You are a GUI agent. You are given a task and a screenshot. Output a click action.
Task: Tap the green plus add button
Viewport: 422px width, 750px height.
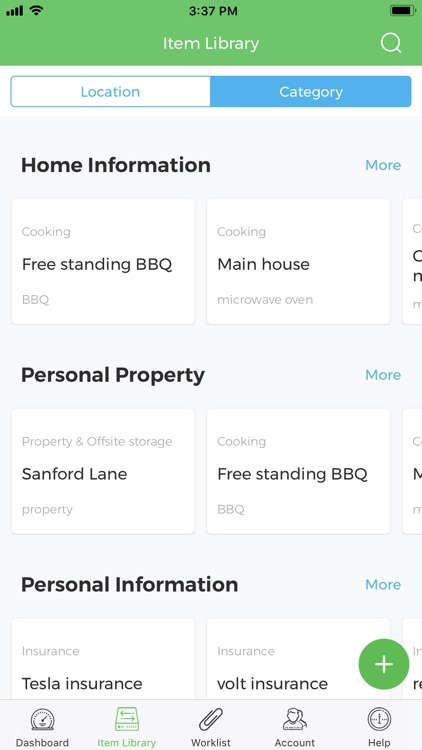point(384,664)
